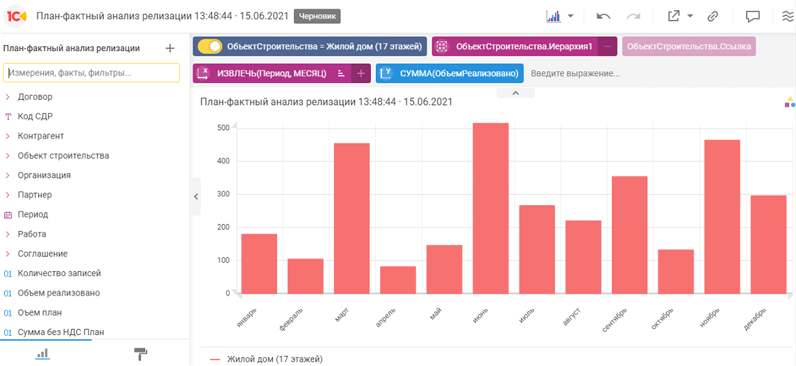Open the comments speech bubble
The image size is (796, 366).
pyautogui.click(x=752, y=16)
